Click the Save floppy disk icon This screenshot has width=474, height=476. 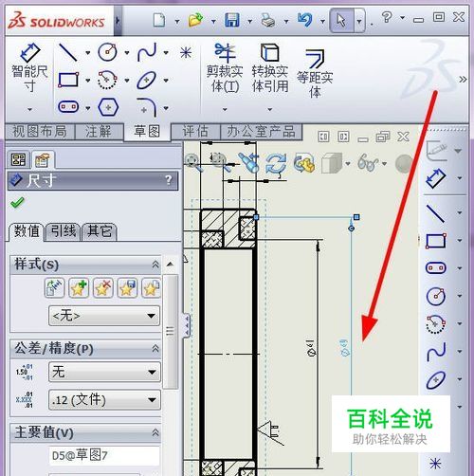(x=232, y=20)
